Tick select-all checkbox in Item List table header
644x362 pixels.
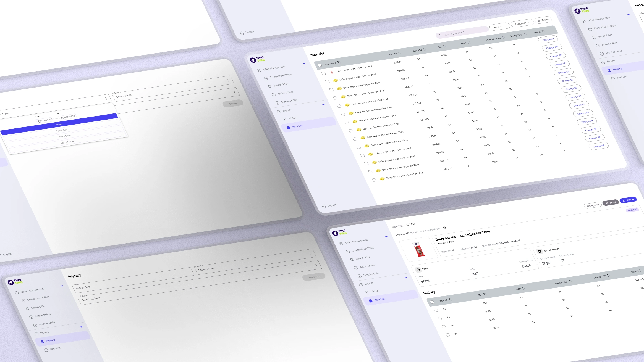coord(320,65)
